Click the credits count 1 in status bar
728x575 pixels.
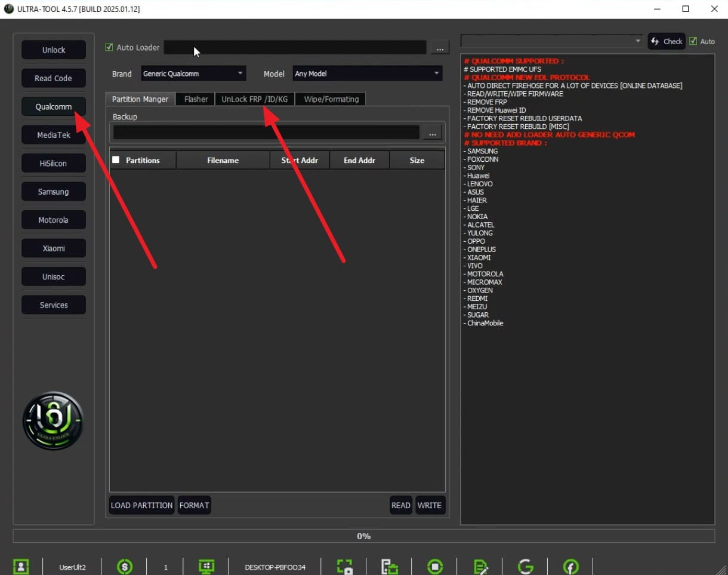(166, 567)
